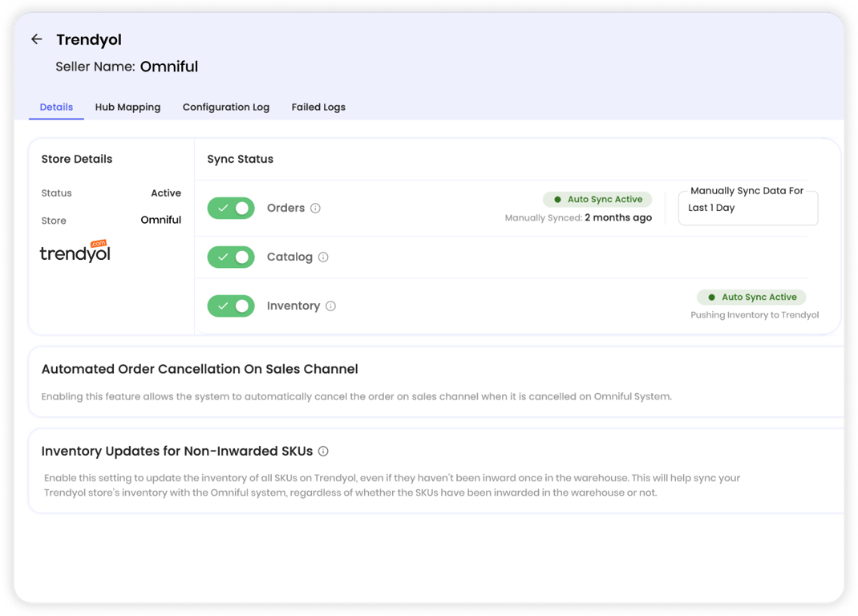Click the Enable this setting description paragraph
Viewport: 858px width, 616px height.
click(x=392, y=485)
